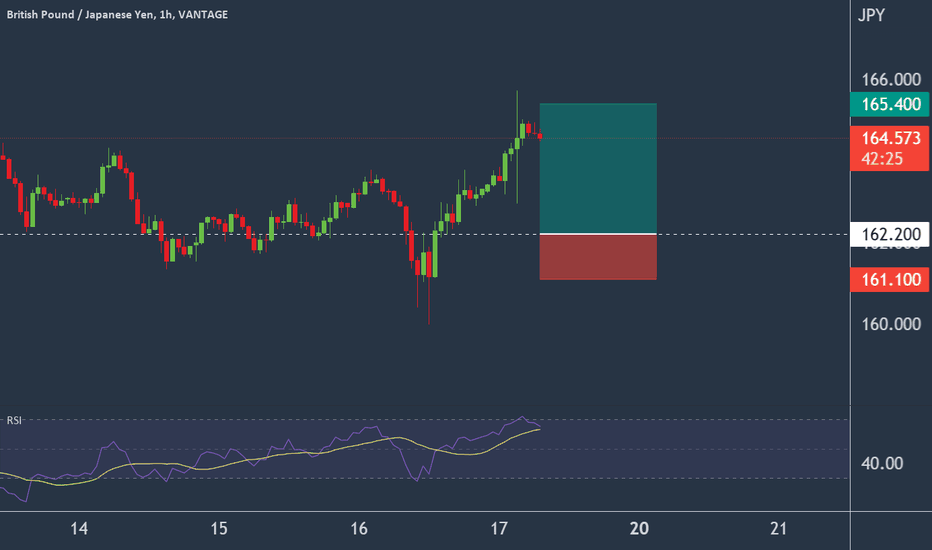
Task: Click the JPY currency label on price axis
Action: (871, 15)
